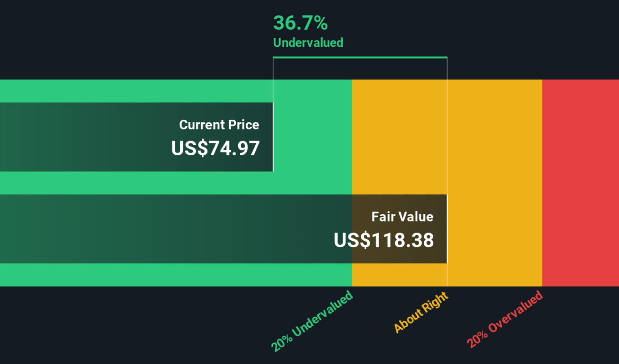Click the 20% Overvalued axis label

(505, 320)
